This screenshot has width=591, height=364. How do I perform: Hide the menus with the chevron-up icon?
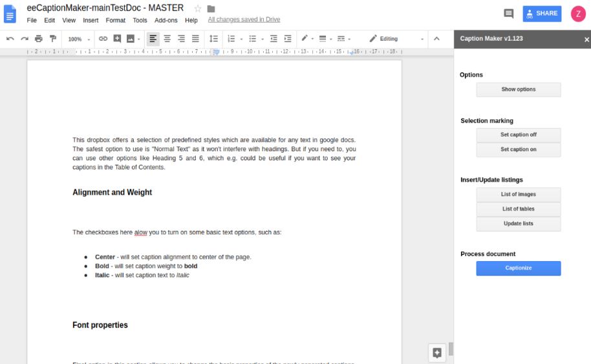[436, 39]
